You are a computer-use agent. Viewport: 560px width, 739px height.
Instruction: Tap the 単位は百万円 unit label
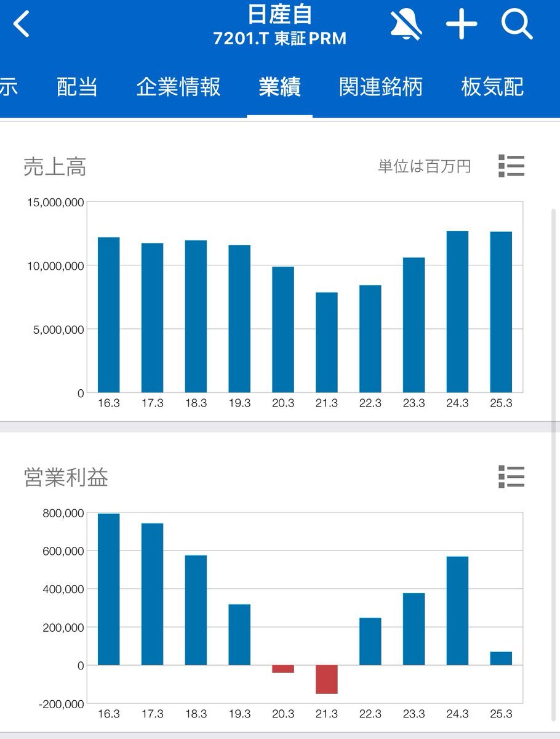coord(425,166)
